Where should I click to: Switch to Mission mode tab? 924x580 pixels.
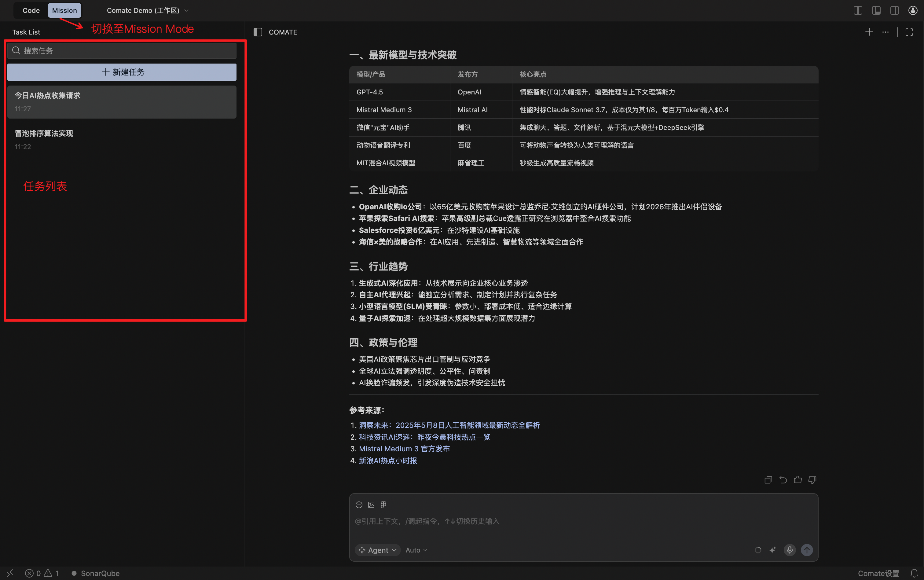click(64, 10)
